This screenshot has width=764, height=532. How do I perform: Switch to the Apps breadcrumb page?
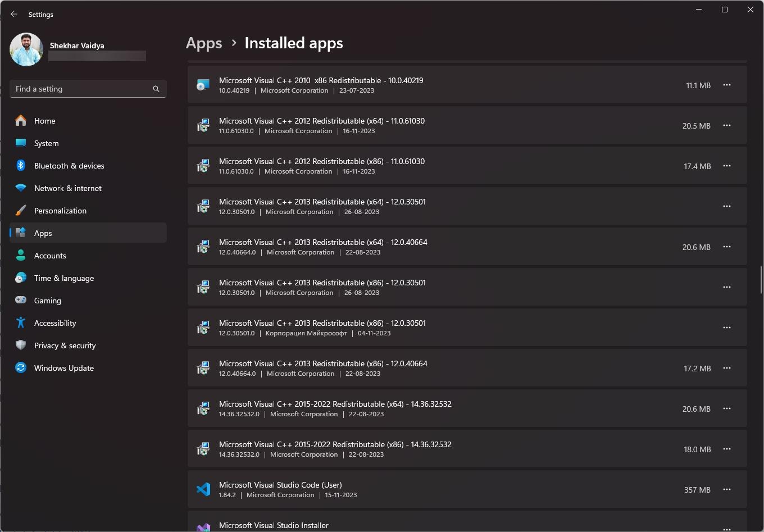204,43
